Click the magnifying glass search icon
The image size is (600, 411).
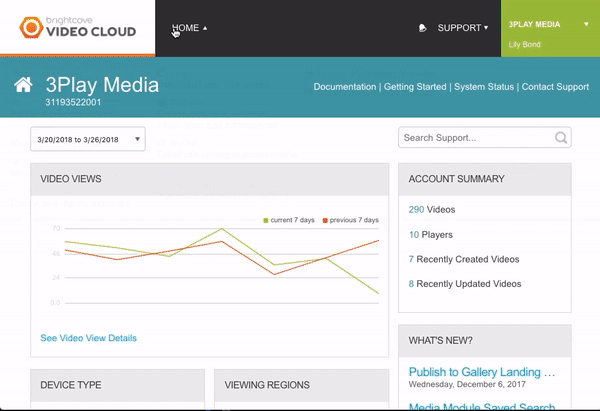click(x=561, y=138)
